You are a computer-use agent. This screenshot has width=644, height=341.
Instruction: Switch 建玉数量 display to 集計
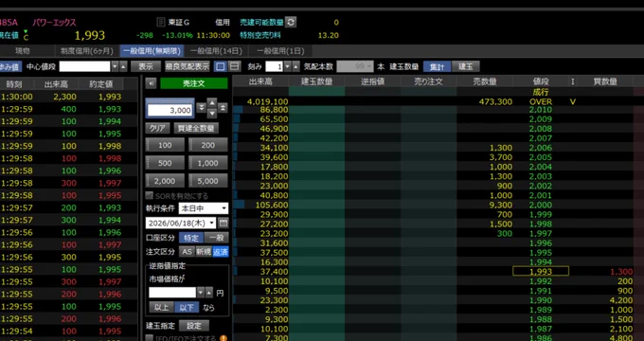coord(437,66)
